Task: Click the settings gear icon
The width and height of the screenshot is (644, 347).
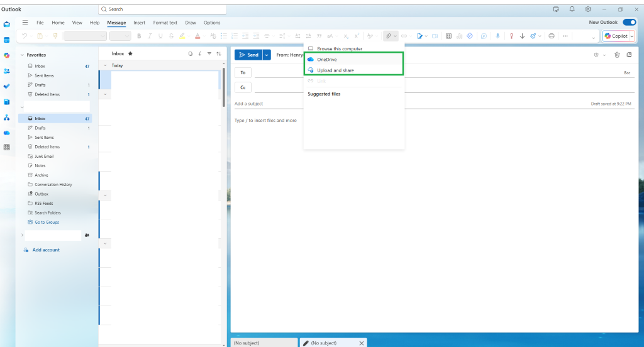Action: (588, 9)
